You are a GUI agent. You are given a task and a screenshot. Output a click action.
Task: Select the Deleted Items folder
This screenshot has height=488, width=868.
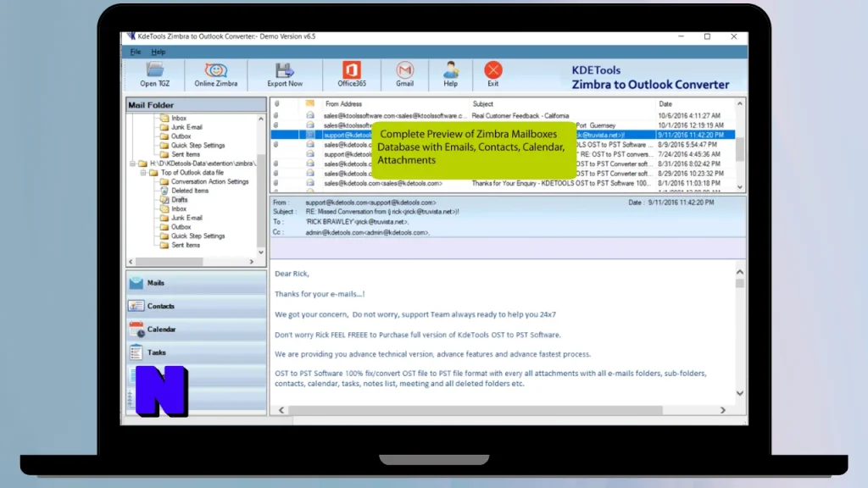(190, 191)
